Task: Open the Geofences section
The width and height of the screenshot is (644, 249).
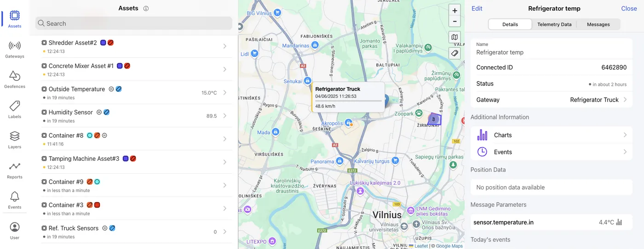Action: pyautogui.click(x=15, y=79)
